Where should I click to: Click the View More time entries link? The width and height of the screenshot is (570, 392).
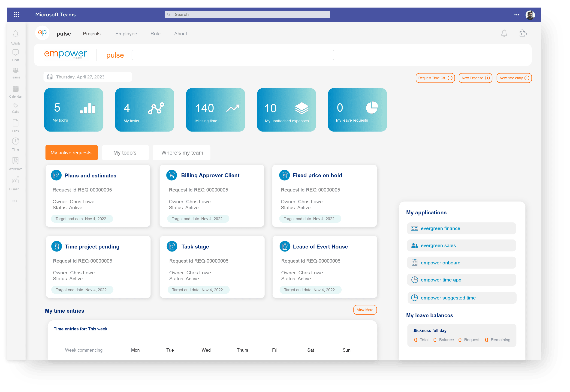365,310
